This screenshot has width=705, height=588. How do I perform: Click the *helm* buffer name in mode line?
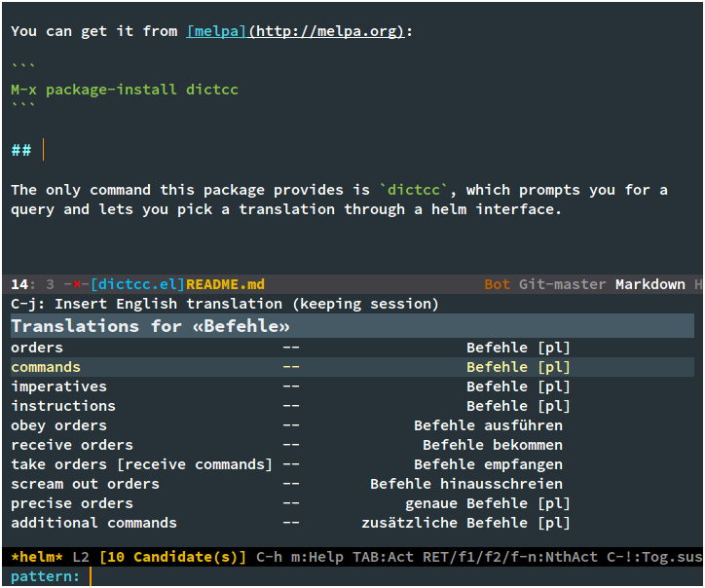pos(37,557)
